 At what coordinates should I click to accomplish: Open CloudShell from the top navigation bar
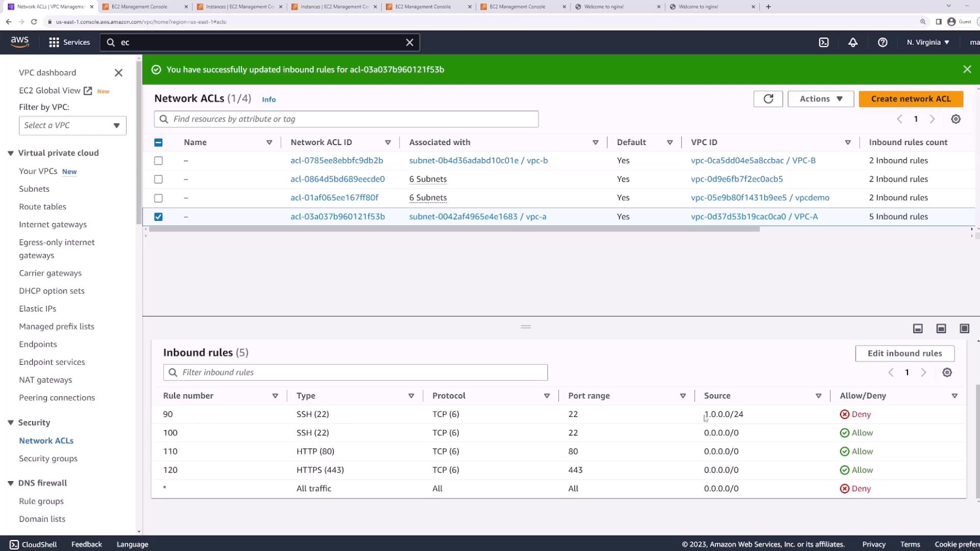pyautogui.click(x=824, y=42)
